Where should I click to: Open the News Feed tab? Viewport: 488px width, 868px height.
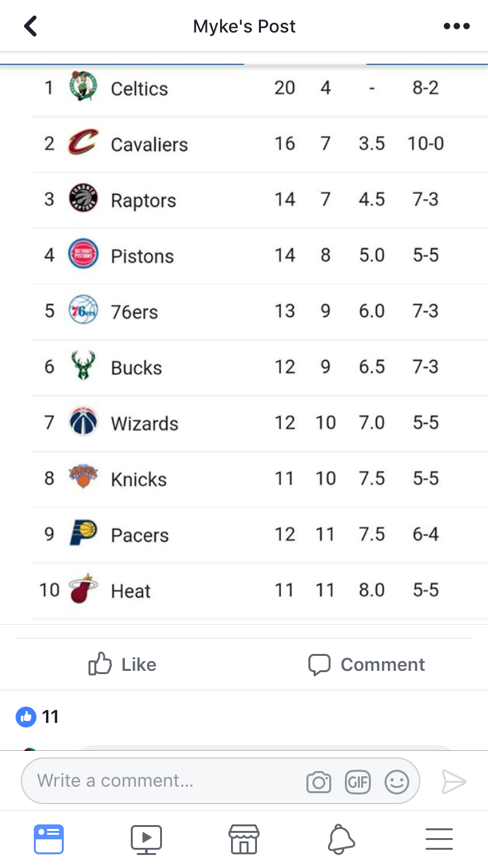(x=49, y=839)
